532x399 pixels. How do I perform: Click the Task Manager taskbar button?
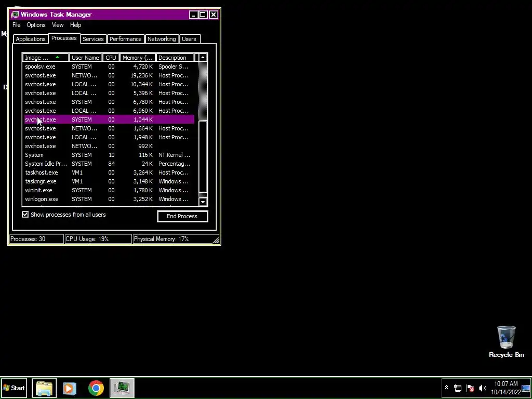[x=122, y=388]
